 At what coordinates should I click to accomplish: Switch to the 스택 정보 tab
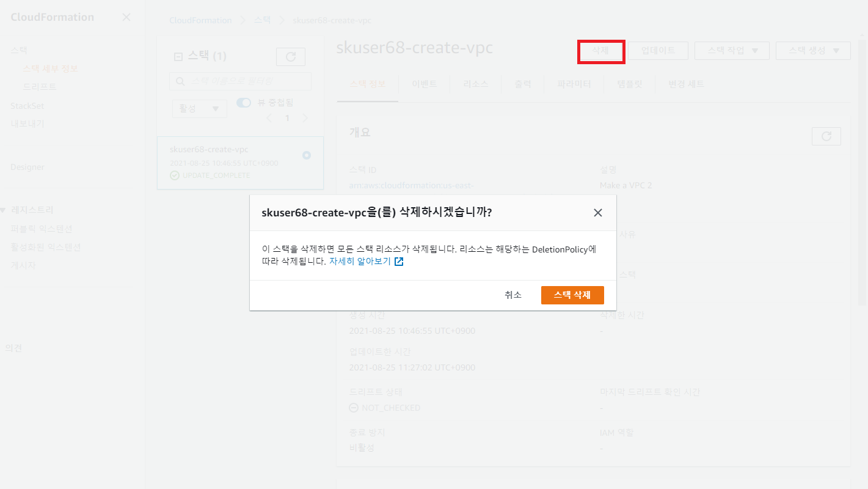(x=367, y=84)
